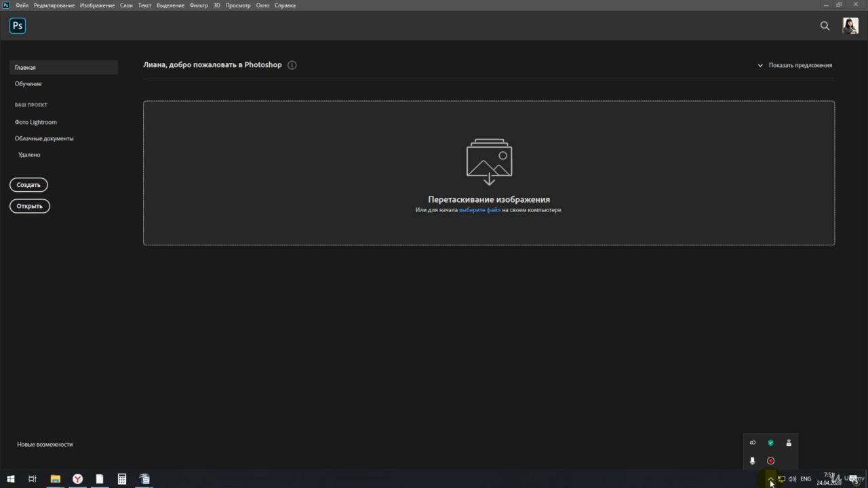The image size is (868, 488).
Task: Open the Просмотр menu
Action: (x=238, y=5)
